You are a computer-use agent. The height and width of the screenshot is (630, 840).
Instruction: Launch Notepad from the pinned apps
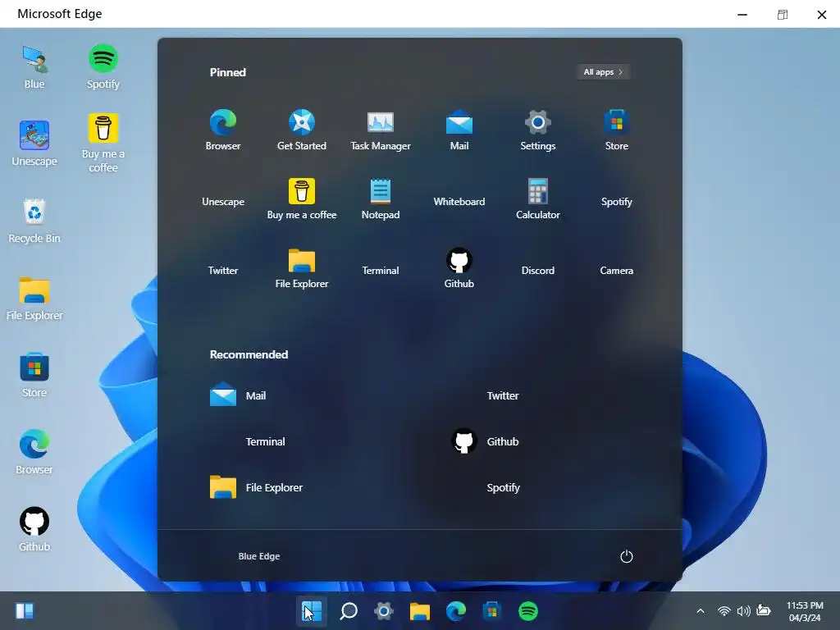pyautogui.click(x=381, y=199)
